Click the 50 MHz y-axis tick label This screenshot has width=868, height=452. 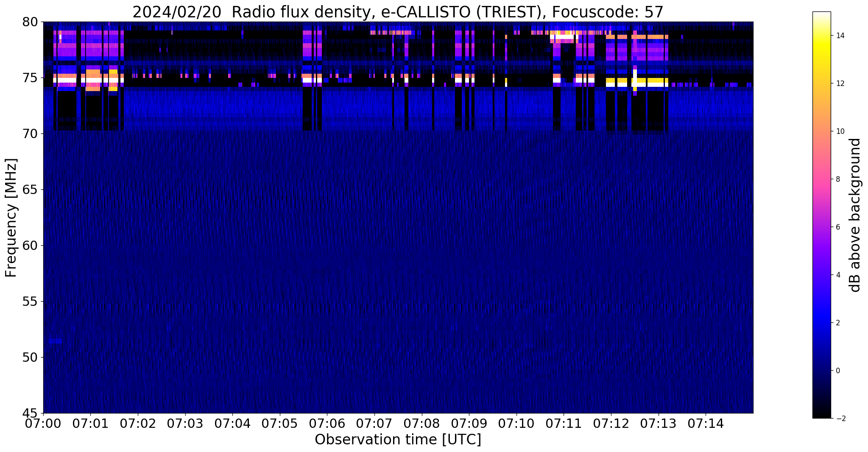30,358
